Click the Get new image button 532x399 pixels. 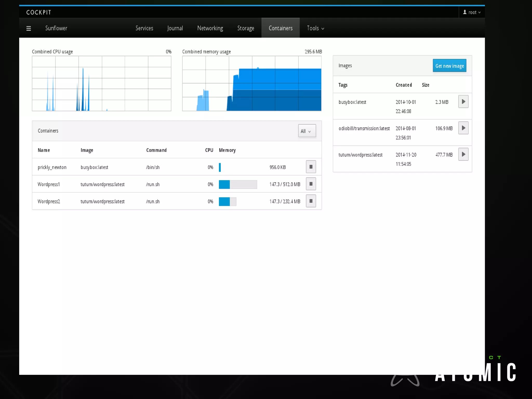pos(449,66)
